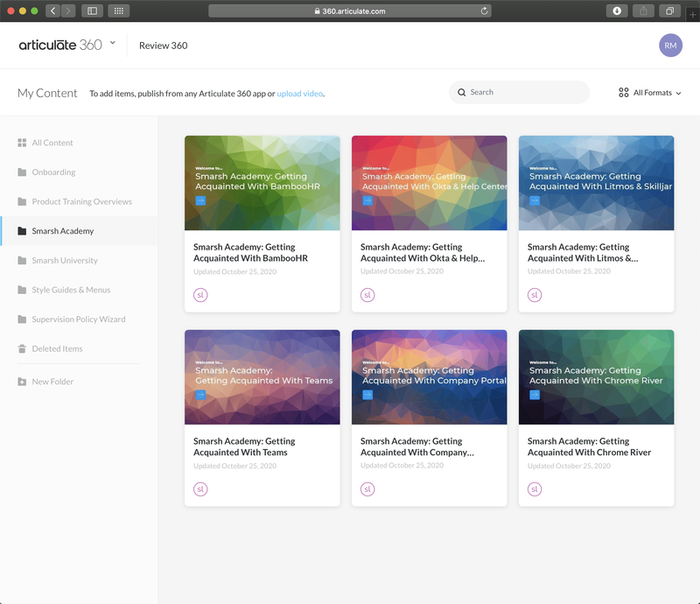
Task: Click the SL owner badge on BambooHR card
Action: pyautogui.click(x=199, y=295)
